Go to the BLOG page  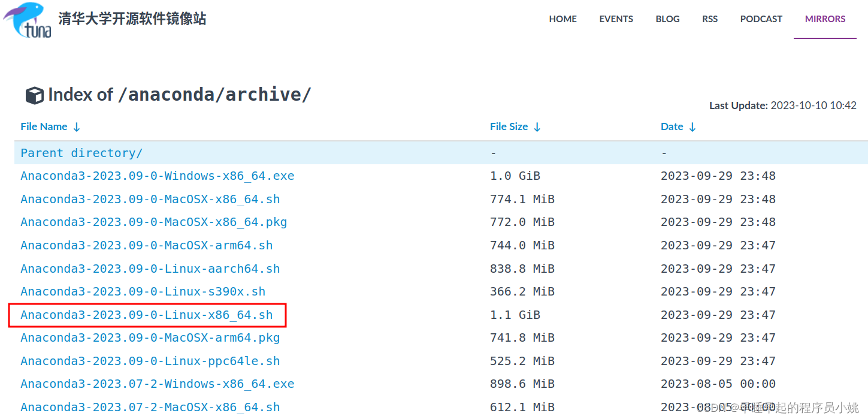click(668, 19)
